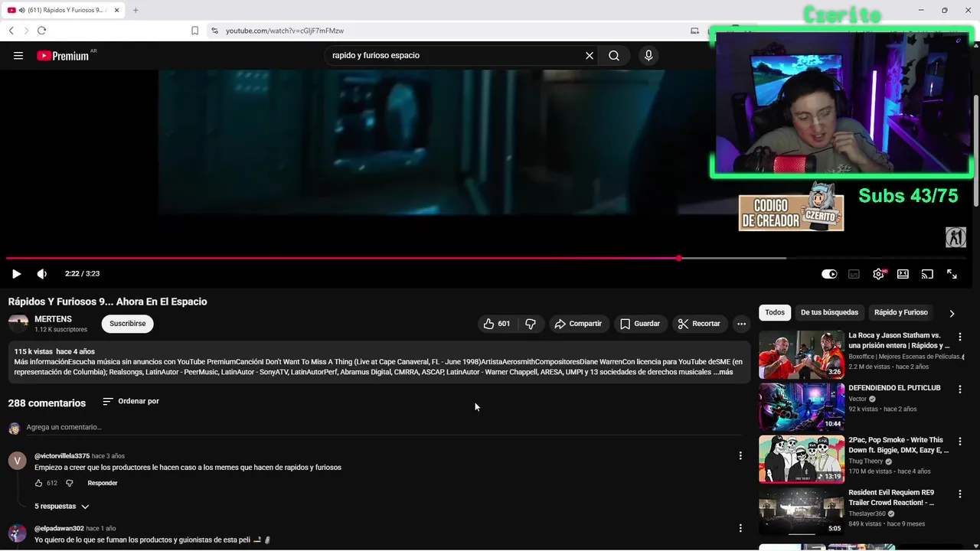
Task: Mute the video volume icon
Action: (x=42, y=274)
